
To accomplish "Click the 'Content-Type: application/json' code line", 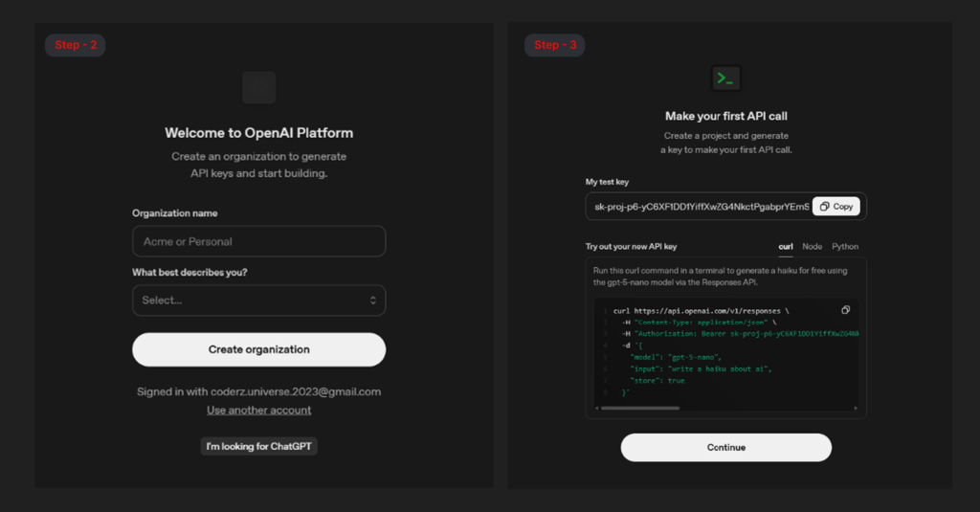I will [699, 323].
